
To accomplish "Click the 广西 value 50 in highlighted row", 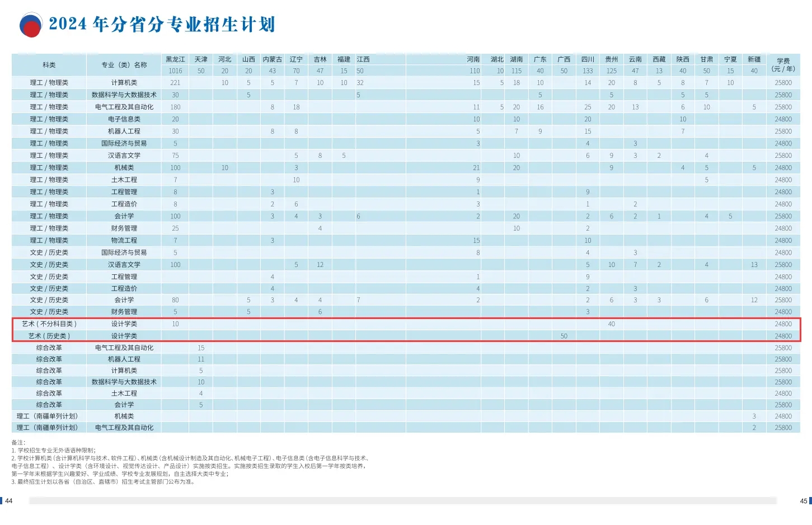I will 564,336.
